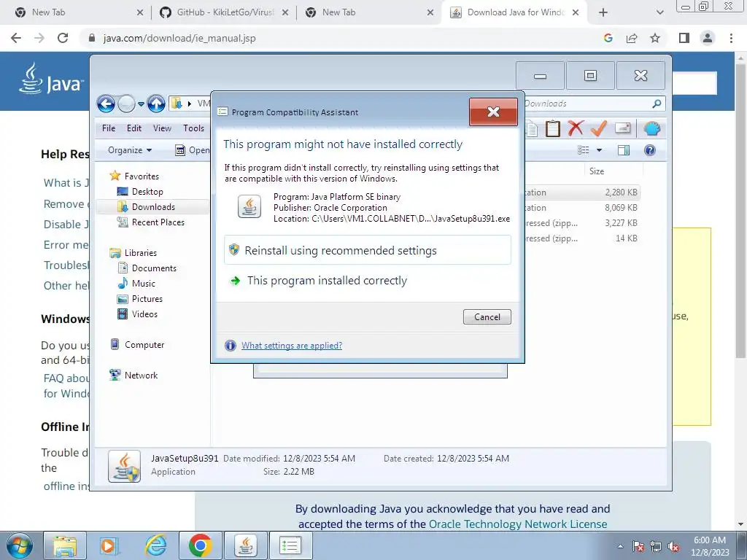This screenshot has width=747, height=560.
Task: Select This program installed correctly option
Action: click(327, 281)
